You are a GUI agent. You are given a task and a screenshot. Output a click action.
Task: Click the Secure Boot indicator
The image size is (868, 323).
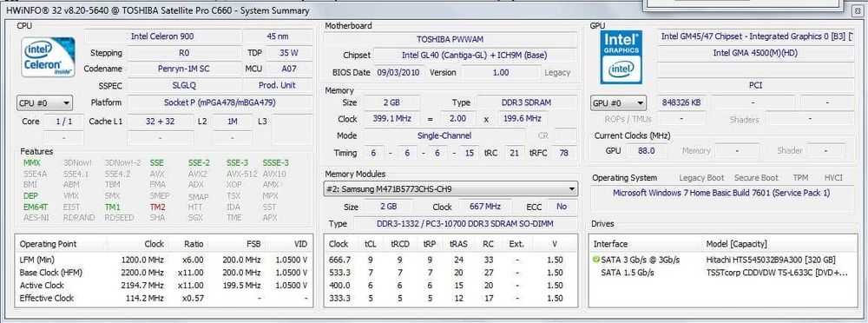pos(756,178)
